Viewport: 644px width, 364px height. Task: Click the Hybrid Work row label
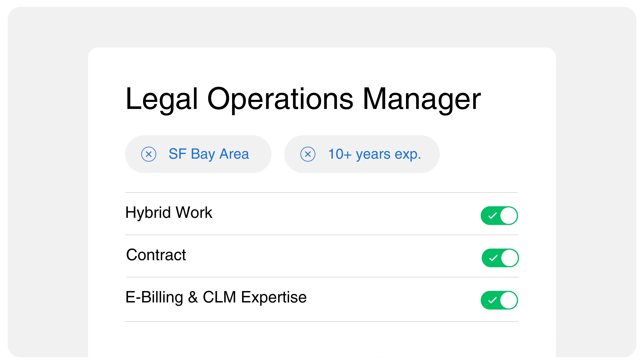click(x=169, y=213)
